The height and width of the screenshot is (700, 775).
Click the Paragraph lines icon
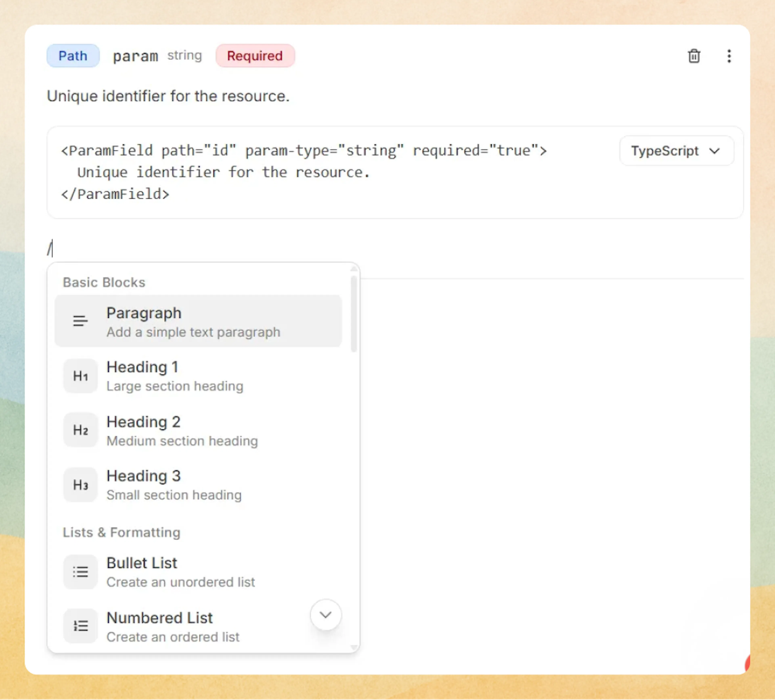point(80,321)
